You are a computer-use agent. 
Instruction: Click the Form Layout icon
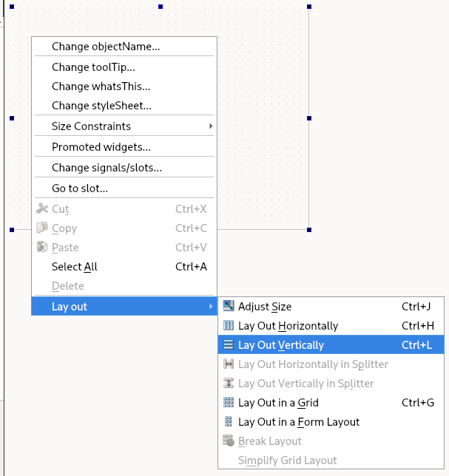click(229, 421)
